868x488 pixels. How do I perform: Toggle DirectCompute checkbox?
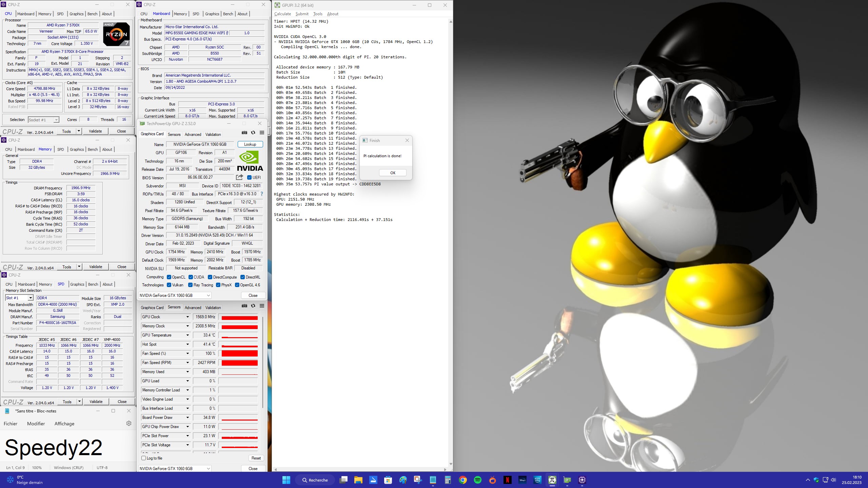(210, 277)
